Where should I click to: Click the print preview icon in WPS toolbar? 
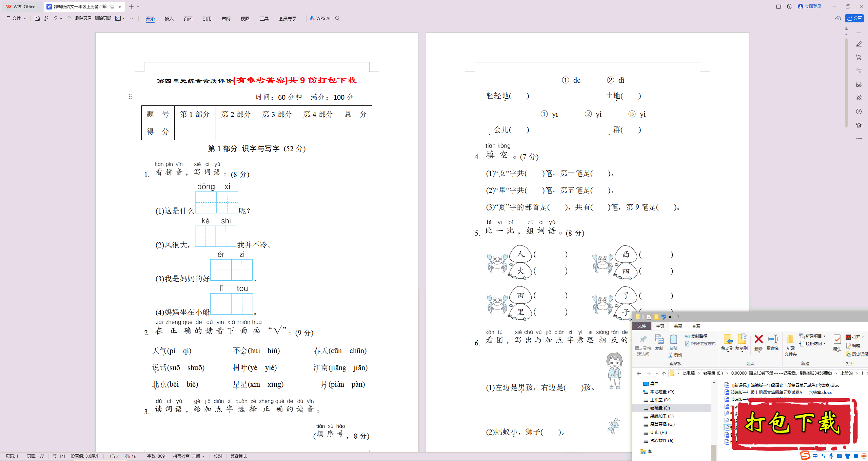(46, 18)
